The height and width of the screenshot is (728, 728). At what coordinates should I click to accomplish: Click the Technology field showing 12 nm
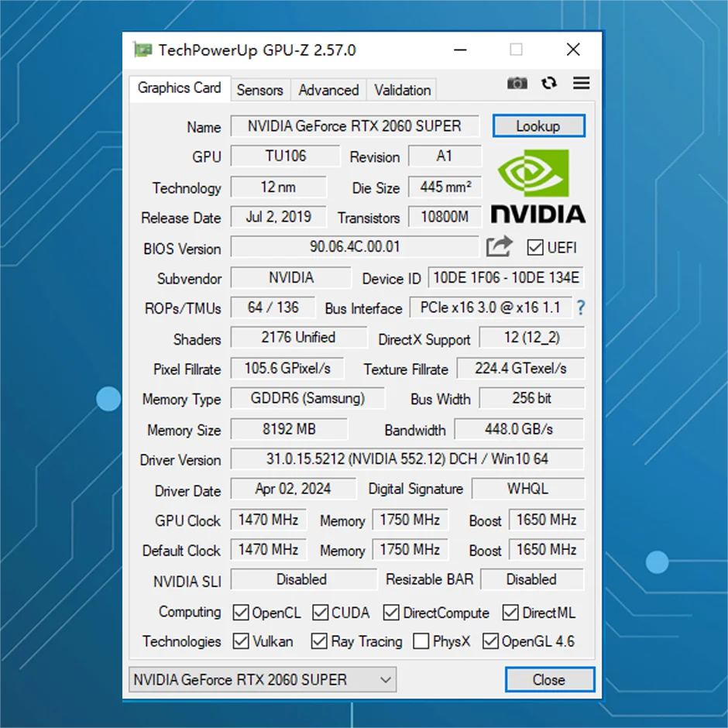[x=278, y=187]
